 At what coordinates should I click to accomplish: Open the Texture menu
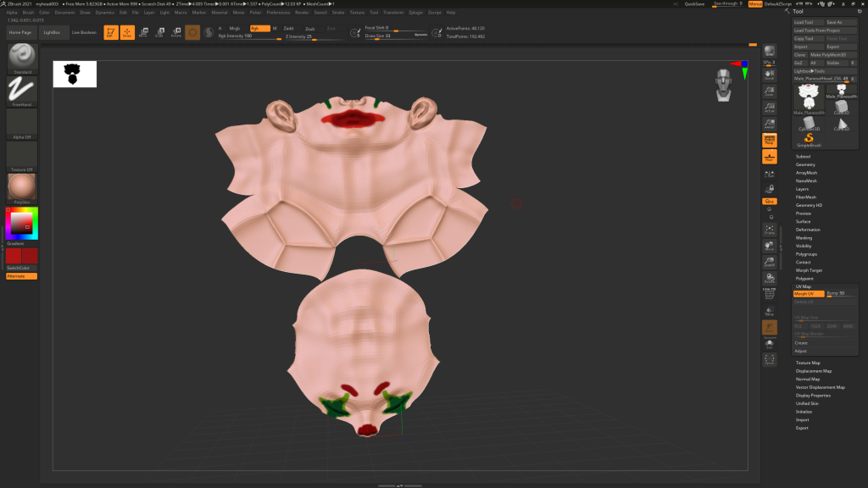357,12
